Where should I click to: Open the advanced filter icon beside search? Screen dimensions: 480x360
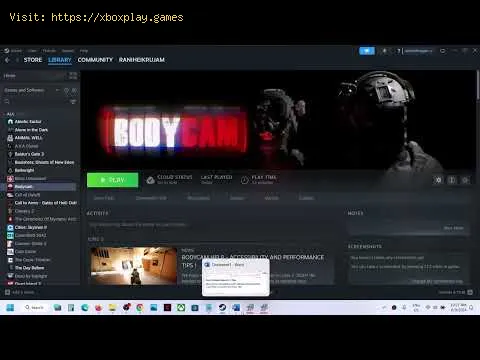[x=73, y=101]
